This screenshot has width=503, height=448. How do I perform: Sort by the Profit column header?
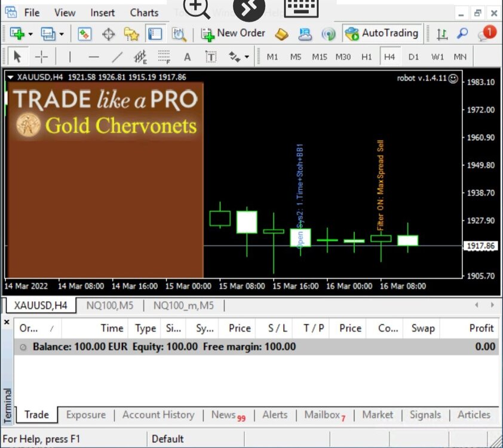pyautogui.click(x=469, y=328)
